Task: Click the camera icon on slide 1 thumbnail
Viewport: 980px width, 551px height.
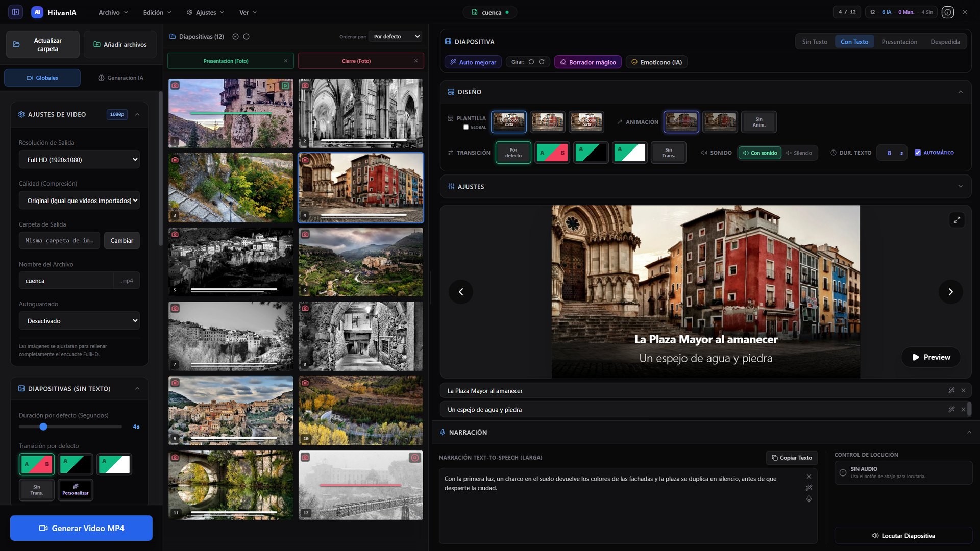Action: click(175, 85)
